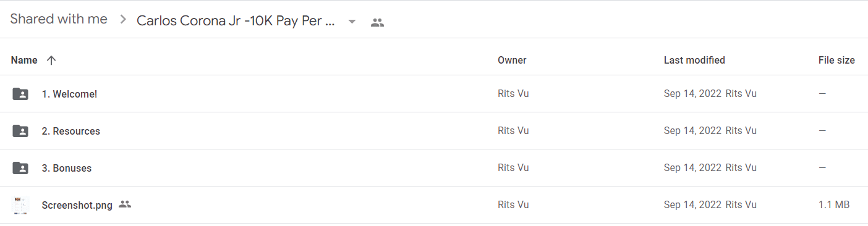Go back to Shared with me

pos(59,19)
